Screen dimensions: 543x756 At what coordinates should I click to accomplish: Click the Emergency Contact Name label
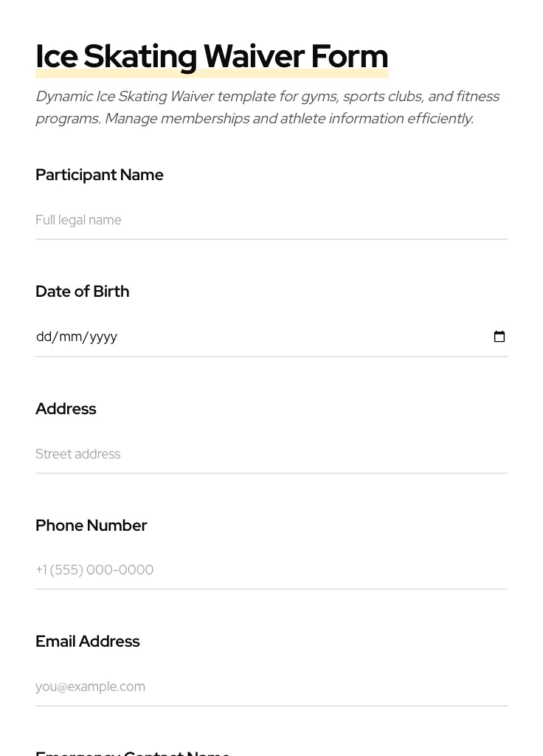pos(133,752)
